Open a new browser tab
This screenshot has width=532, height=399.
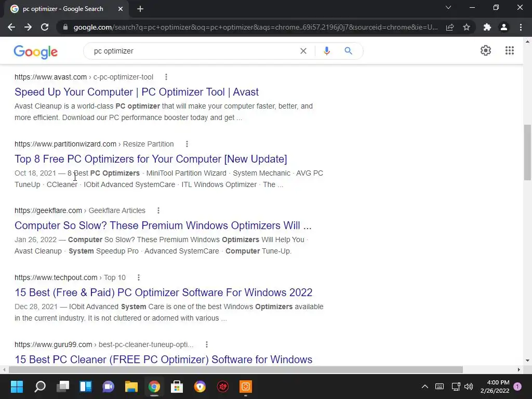pos(140,9)
